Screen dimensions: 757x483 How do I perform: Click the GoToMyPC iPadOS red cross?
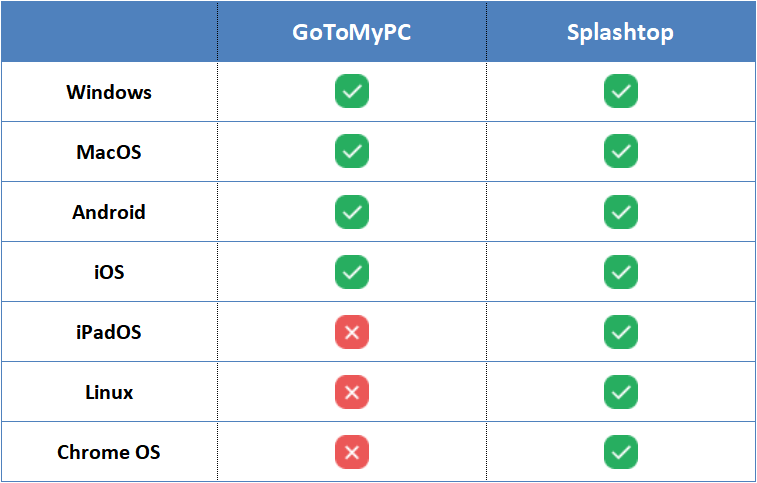(x=352, y=332)
